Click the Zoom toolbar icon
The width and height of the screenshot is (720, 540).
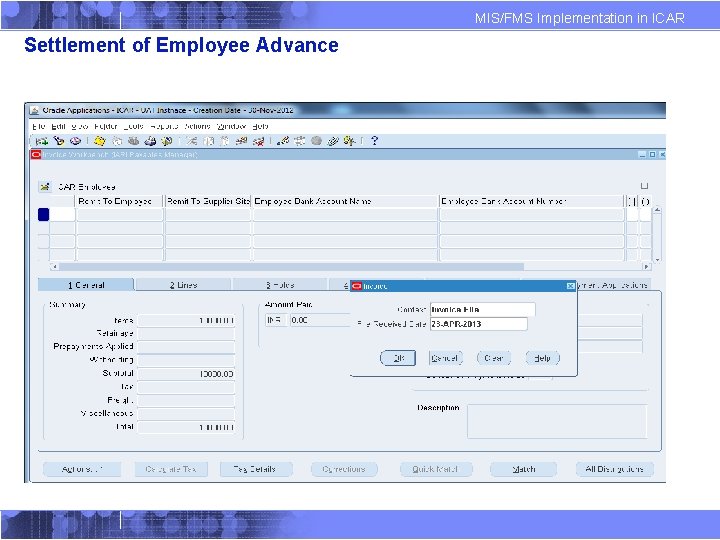300,141
